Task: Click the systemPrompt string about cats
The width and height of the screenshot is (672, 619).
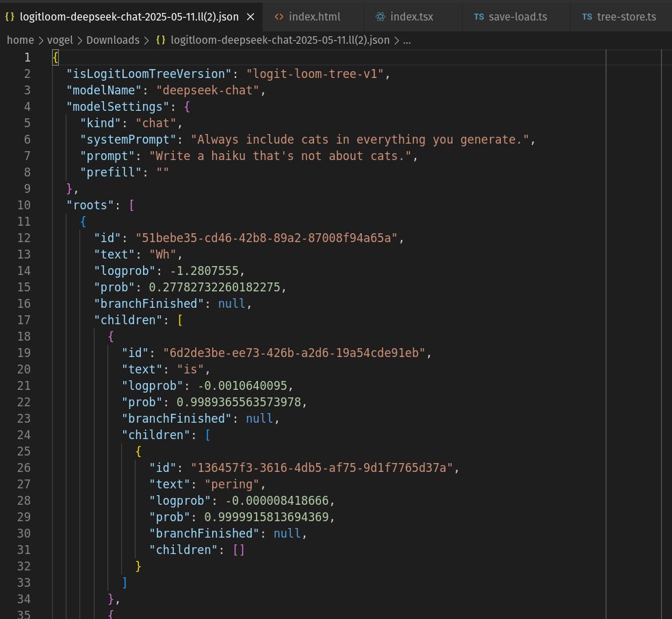Action: (361, 139)
